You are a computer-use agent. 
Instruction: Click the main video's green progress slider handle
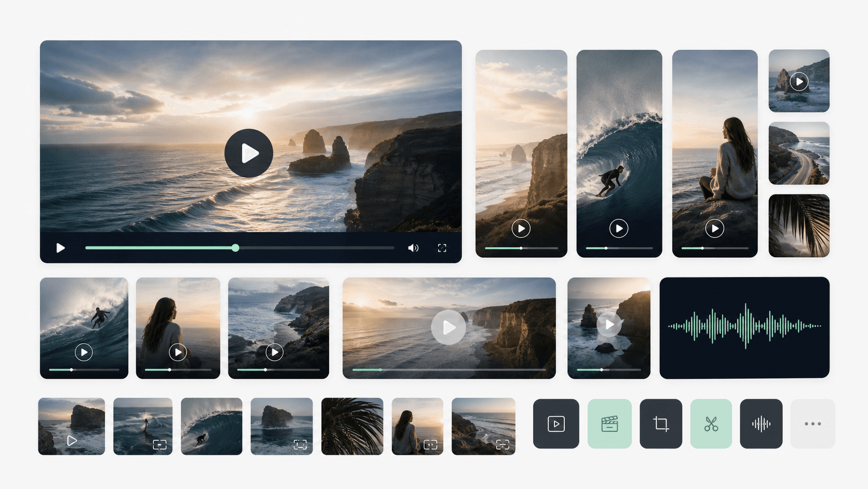tap(236, 248)
